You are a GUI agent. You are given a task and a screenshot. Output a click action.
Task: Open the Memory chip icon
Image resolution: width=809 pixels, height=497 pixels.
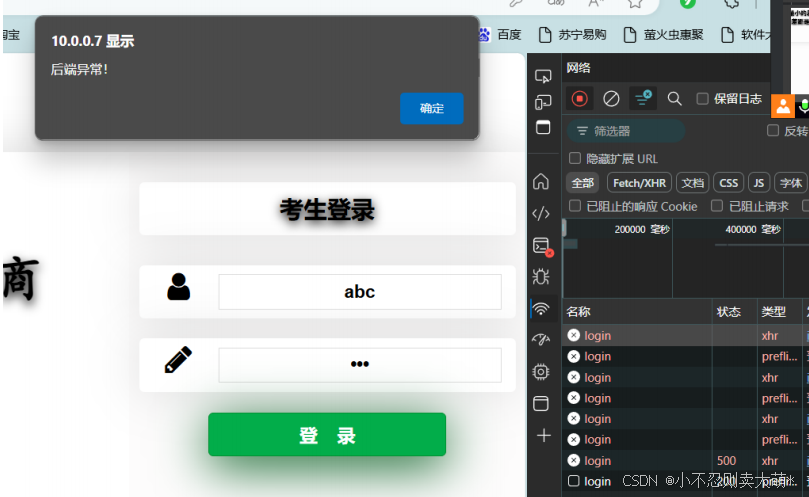[541, 372]
